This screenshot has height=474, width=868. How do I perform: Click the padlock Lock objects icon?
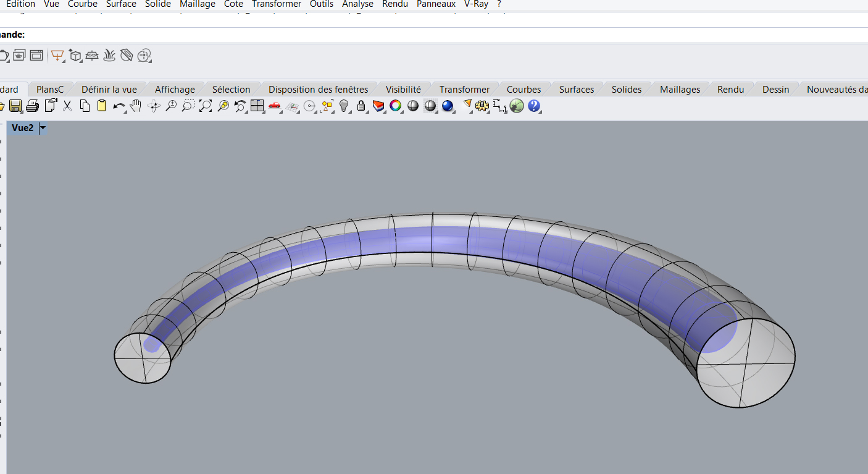point(362,106)
